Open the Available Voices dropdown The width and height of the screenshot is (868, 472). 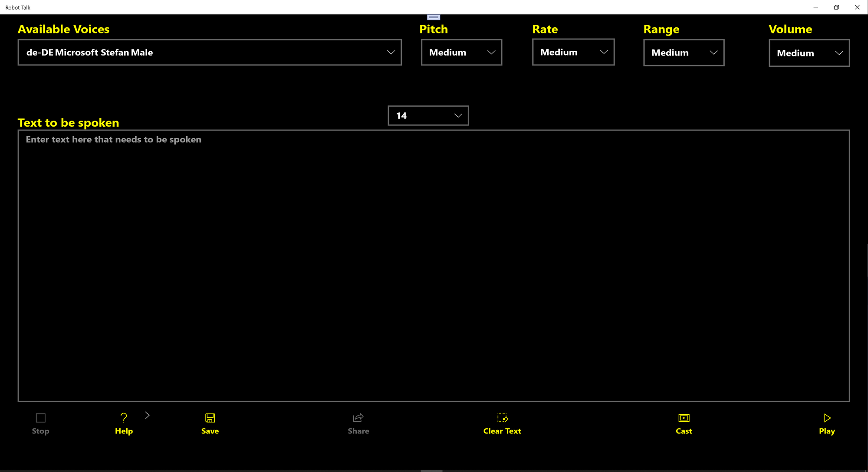(x=210, y=52)
